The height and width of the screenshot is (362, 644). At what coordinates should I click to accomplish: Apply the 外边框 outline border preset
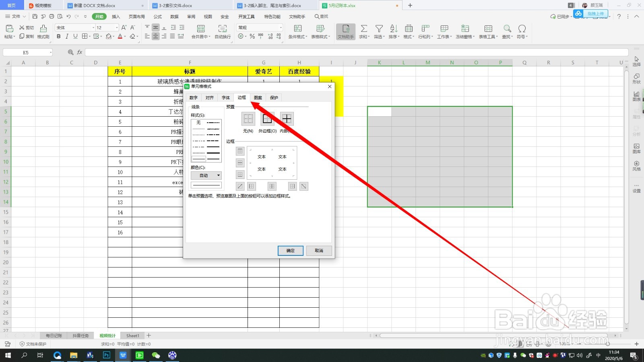(267, 119)
